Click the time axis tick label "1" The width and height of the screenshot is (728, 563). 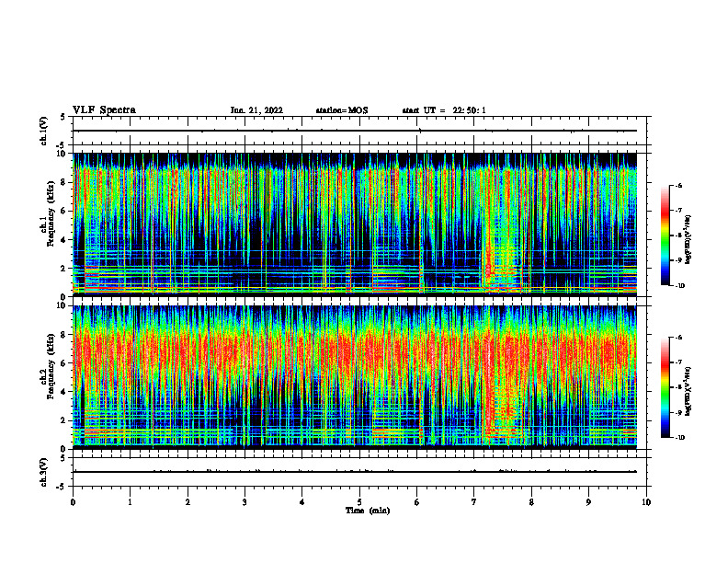131,502
